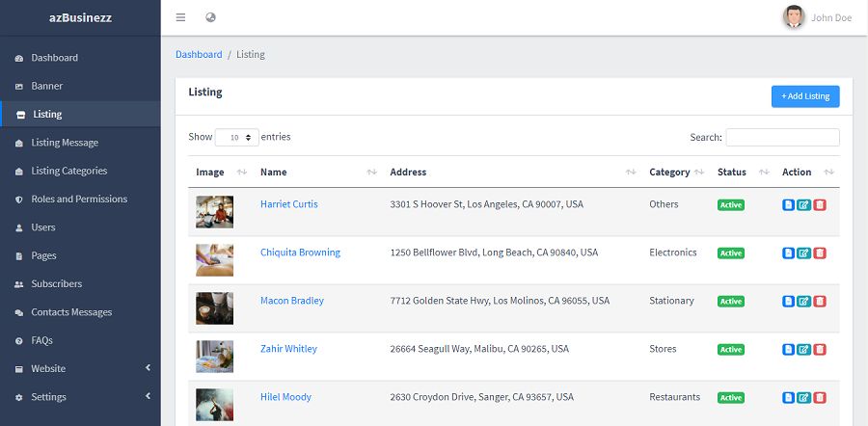Open Listing Categories in the sidebar
Viewport: 868px width, 426px height.
pos(68,171)
